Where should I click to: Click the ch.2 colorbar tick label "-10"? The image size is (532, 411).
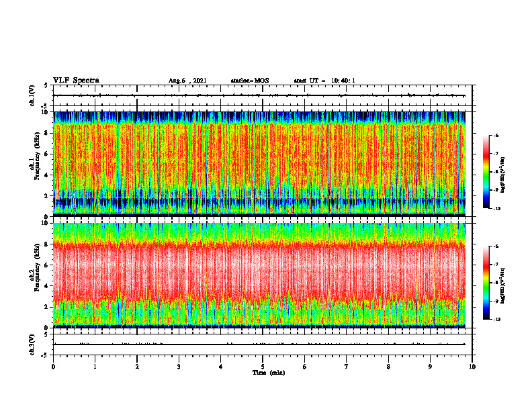pyautogui.click(x=496, y=320)
